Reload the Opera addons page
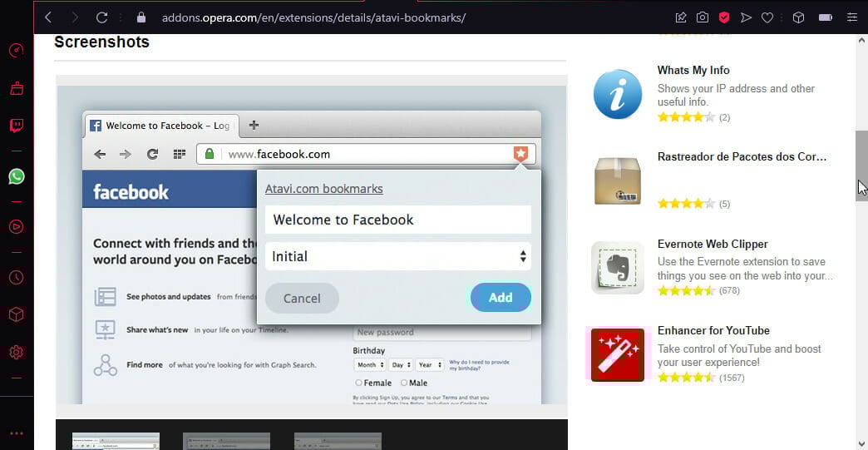 [102, 17]
